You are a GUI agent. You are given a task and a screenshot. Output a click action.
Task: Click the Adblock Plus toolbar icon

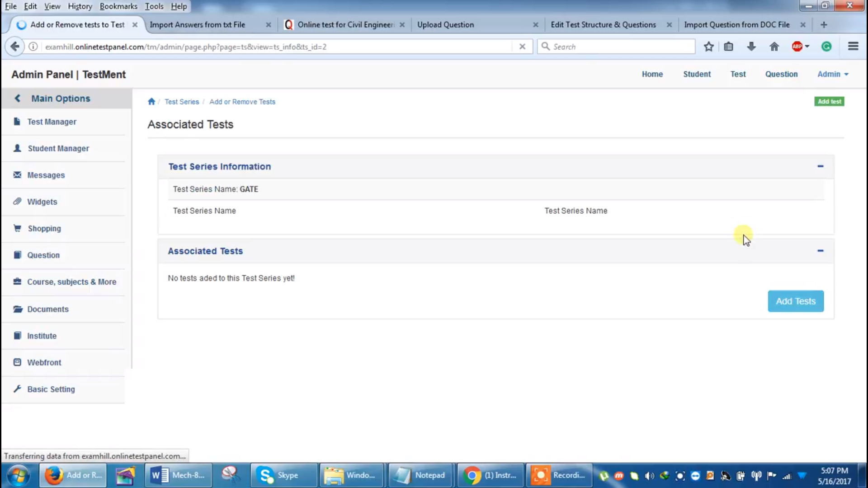(x=797, y=47)
